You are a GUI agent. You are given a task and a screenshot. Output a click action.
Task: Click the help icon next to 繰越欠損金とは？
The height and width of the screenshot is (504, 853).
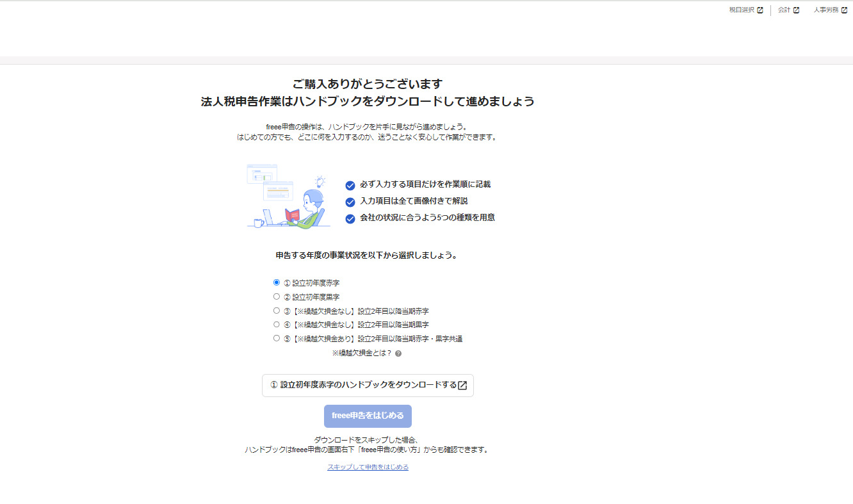click(x=398, y=354)
